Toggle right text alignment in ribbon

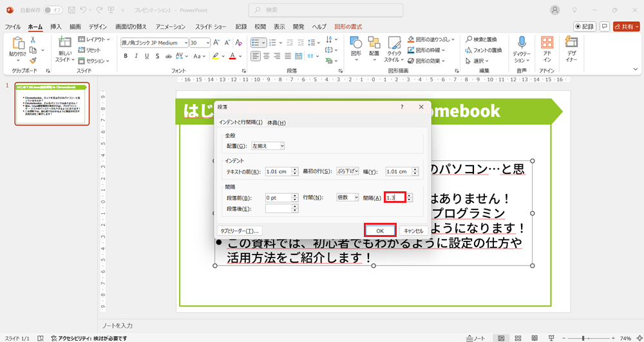point(277,55)
